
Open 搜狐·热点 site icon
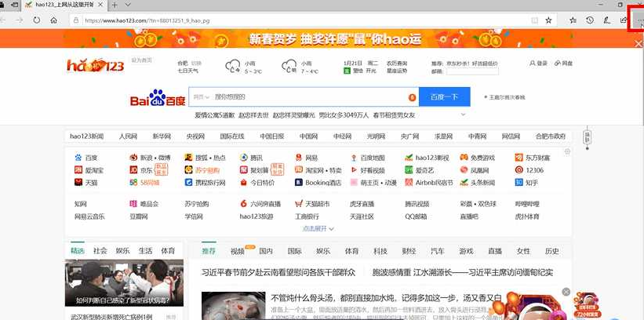188,158
